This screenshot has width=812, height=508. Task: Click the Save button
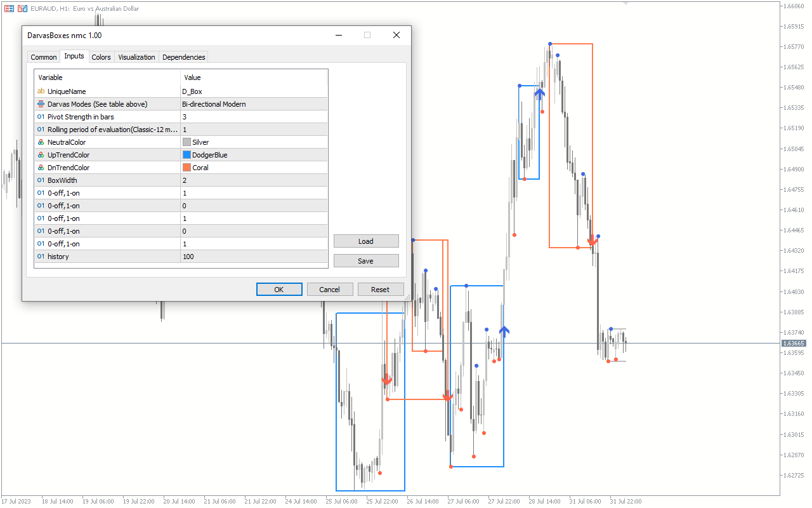(366, 261)
